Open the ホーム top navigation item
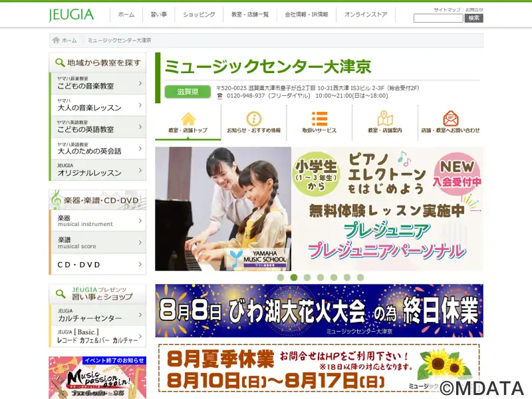532x399 pixels. coord(126,15)
